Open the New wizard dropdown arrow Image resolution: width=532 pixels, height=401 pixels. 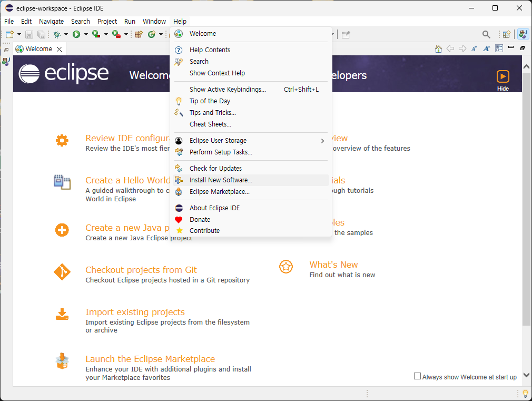click(19, 34)
